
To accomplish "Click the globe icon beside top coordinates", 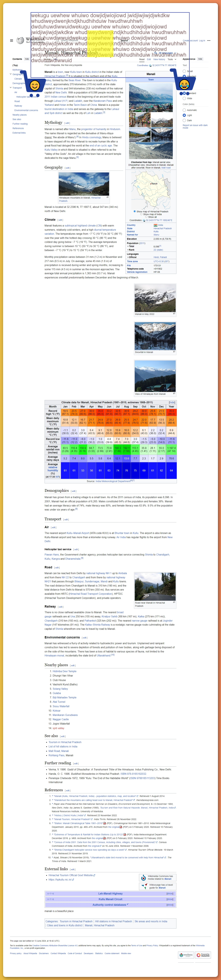I will tap(150, 66).
